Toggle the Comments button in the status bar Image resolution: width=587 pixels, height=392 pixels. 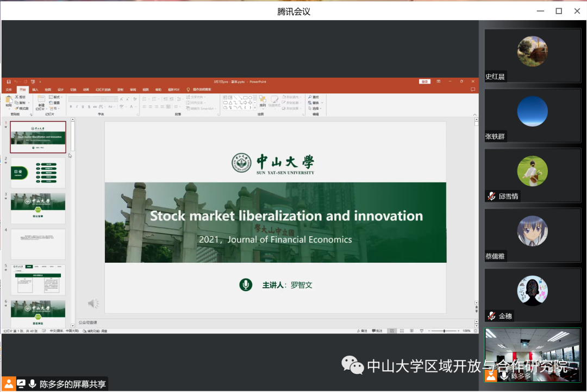pos(377,331)
